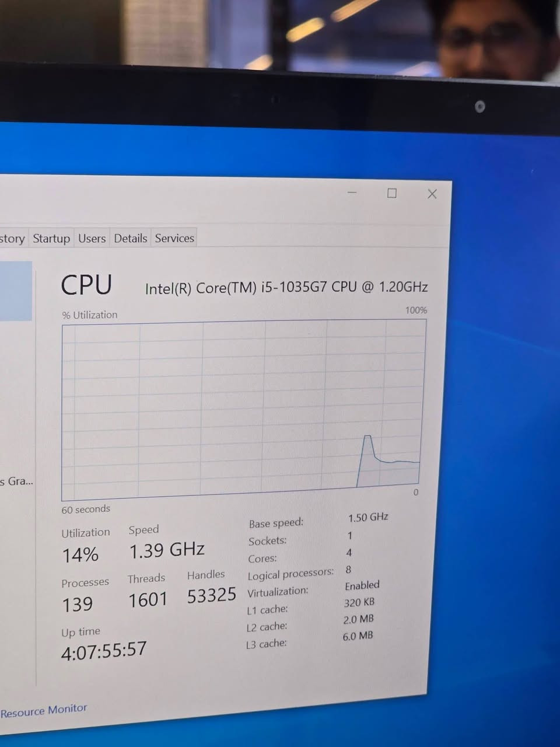Click the '100%' graph scale label

coord(416,310)
